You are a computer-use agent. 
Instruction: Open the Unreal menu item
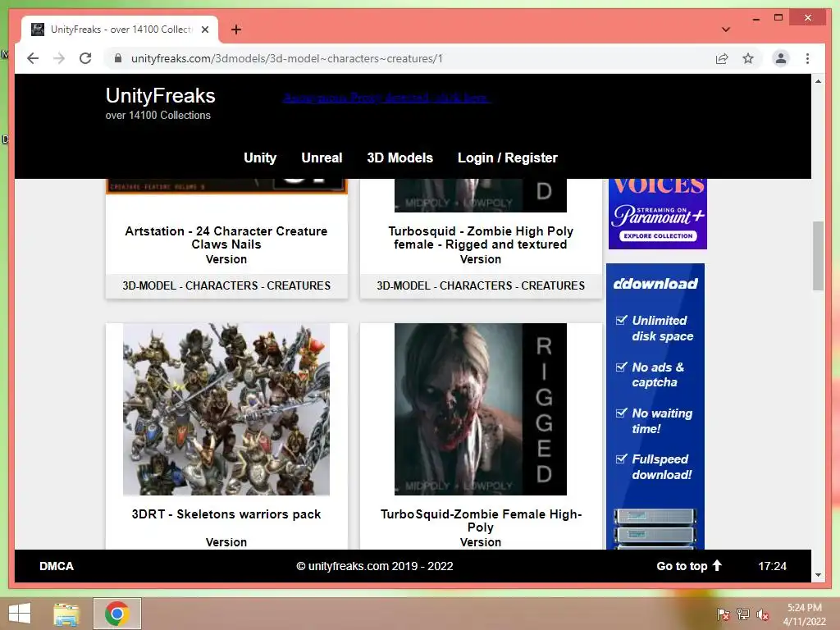(x=322, y=157)
